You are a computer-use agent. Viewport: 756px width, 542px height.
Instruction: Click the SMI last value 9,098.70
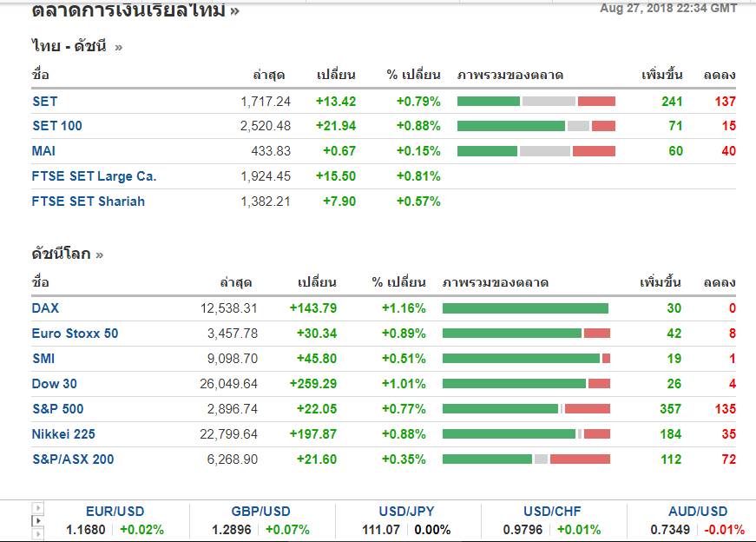[x=233, y=359]
